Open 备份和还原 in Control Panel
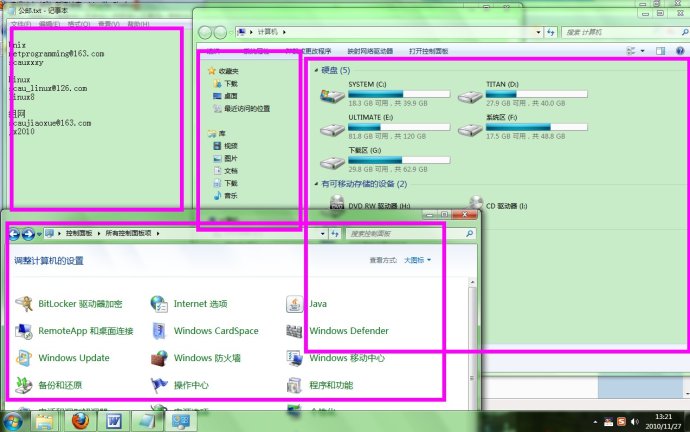This screenshot has width=690, height=432. tap(48, 385)
